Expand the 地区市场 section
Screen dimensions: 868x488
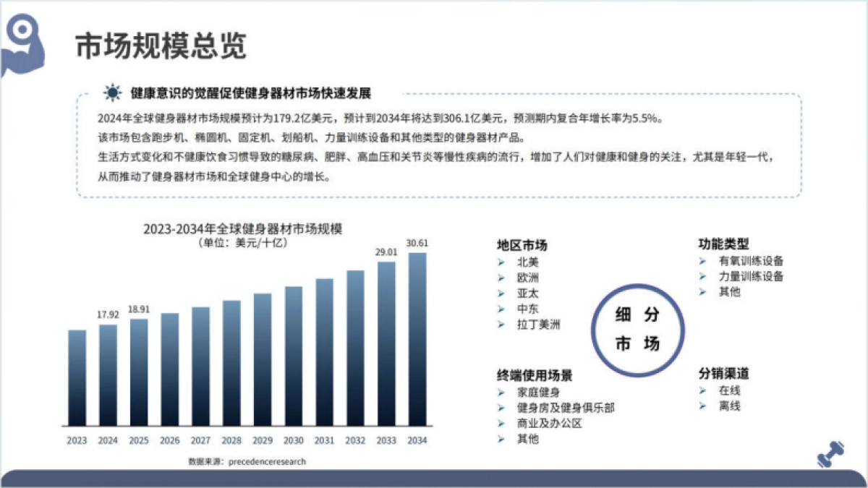[x=522, y=244]
